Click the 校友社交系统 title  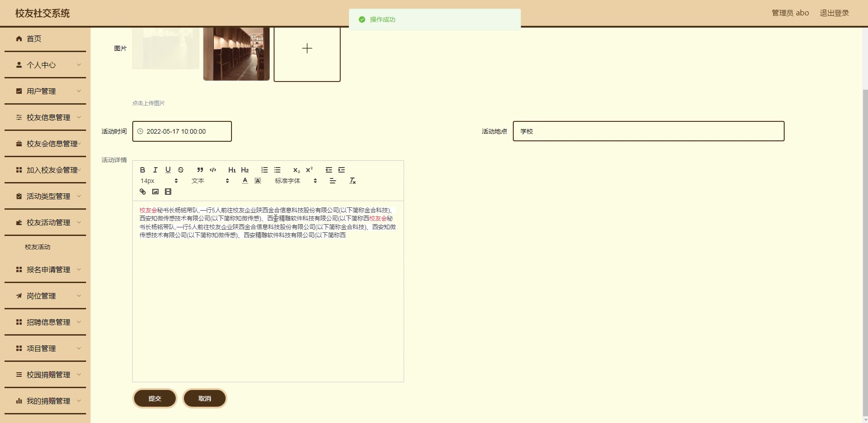[43, 14]
